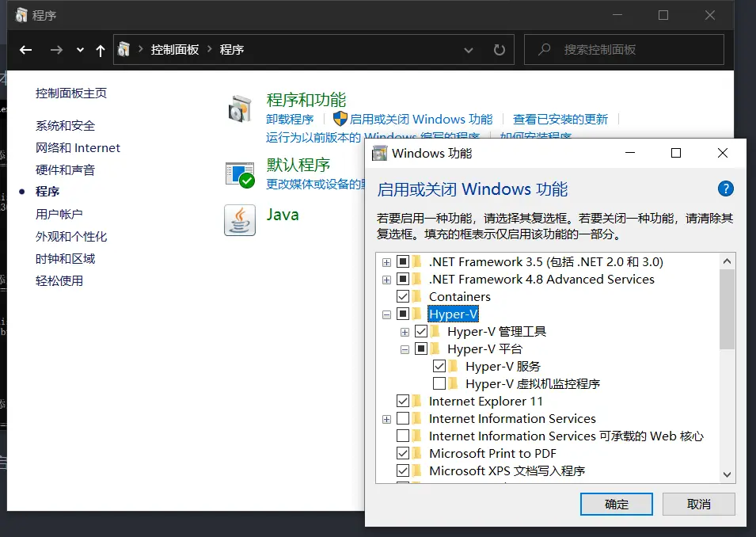
Task: Uncheck Microsoft XPS 文档写入程序 checkbox
Action: (x=403, y=470)
